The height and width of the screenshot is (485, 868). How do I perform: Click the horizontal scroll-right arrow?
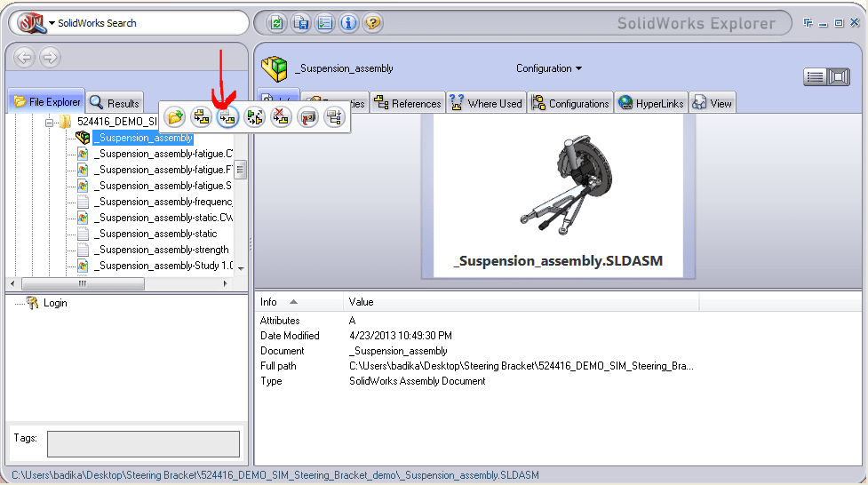tap(225, 283)
